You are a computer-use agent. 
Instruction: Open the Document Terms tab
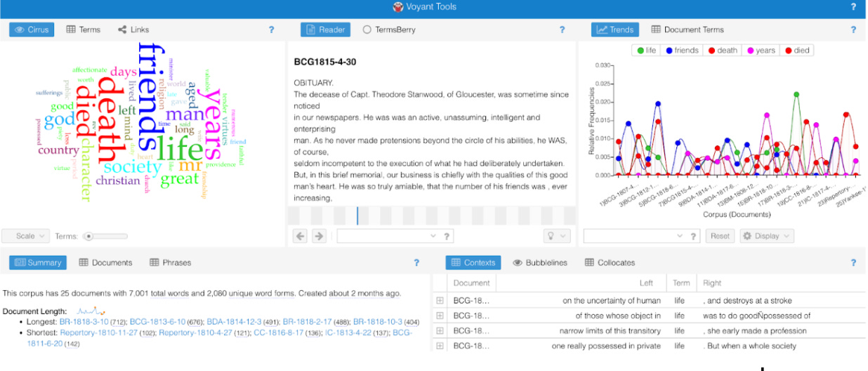pos(688,30)
